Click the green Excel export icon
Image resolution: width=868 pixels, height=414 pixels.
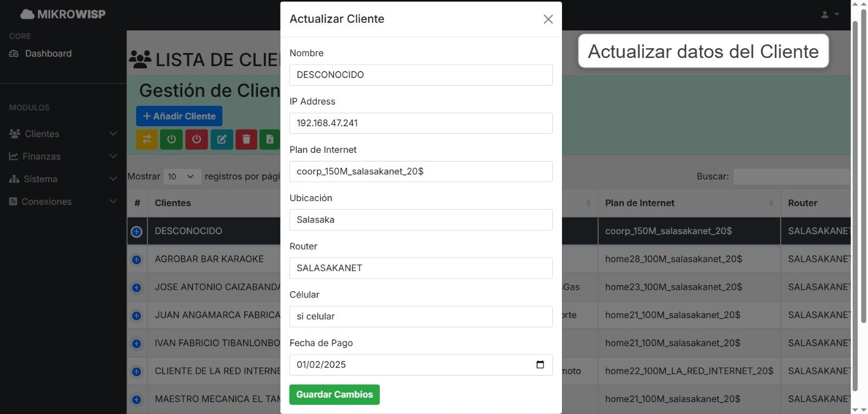click(x=270, y=139)
